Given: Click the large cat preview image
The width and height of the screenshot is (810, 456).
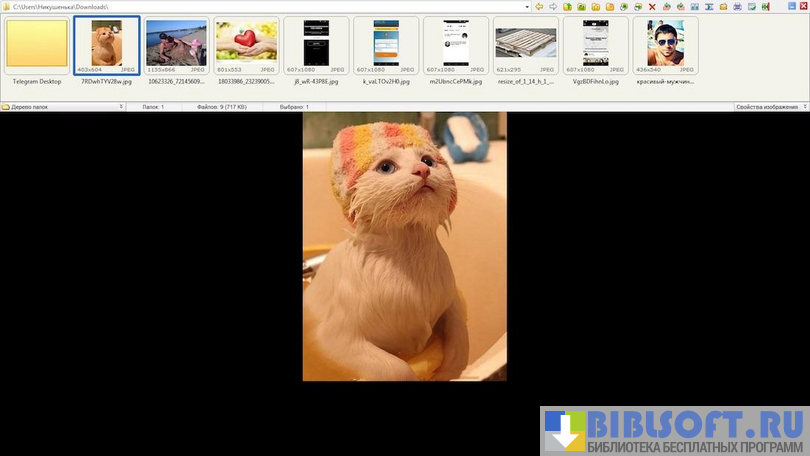Looking at the screenshot, I should point(404,246).
